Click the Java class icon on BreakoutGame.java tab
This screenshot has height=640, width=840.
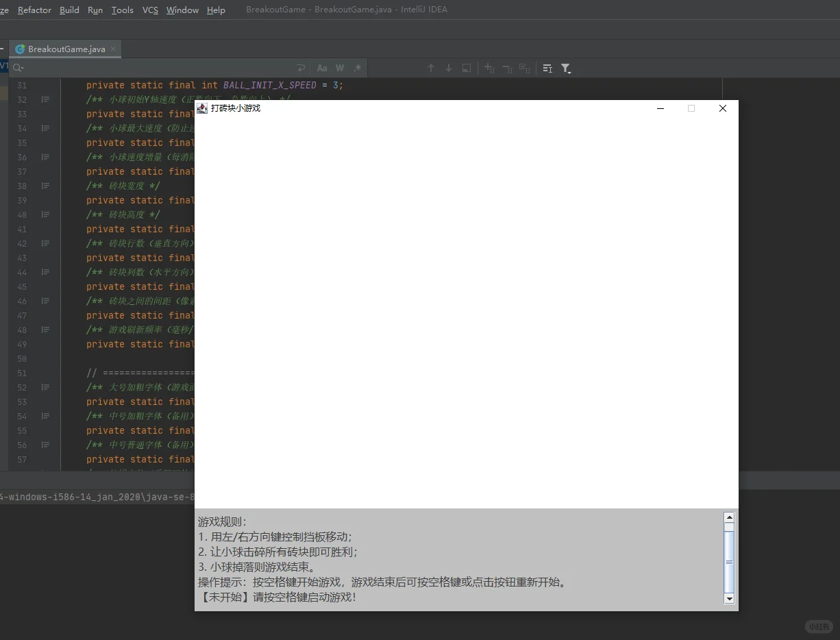click(x=20, y=49)
